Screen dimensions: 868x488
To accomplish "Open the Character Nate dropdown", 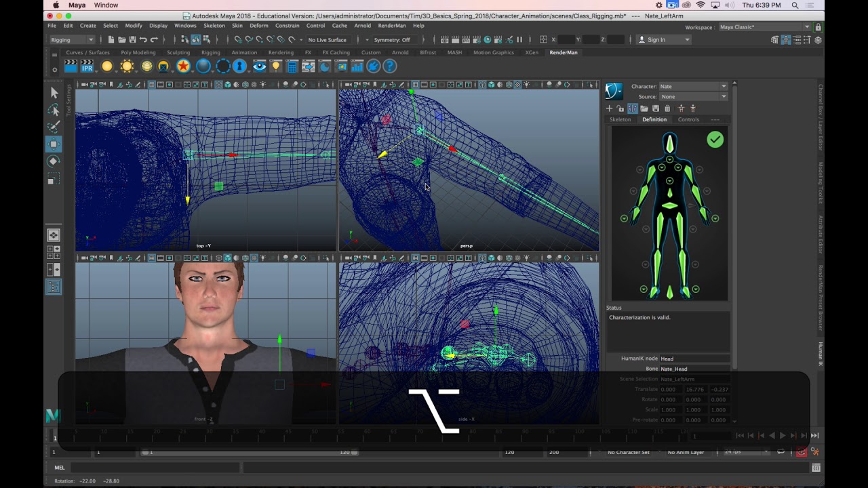I will coord(693,86).
